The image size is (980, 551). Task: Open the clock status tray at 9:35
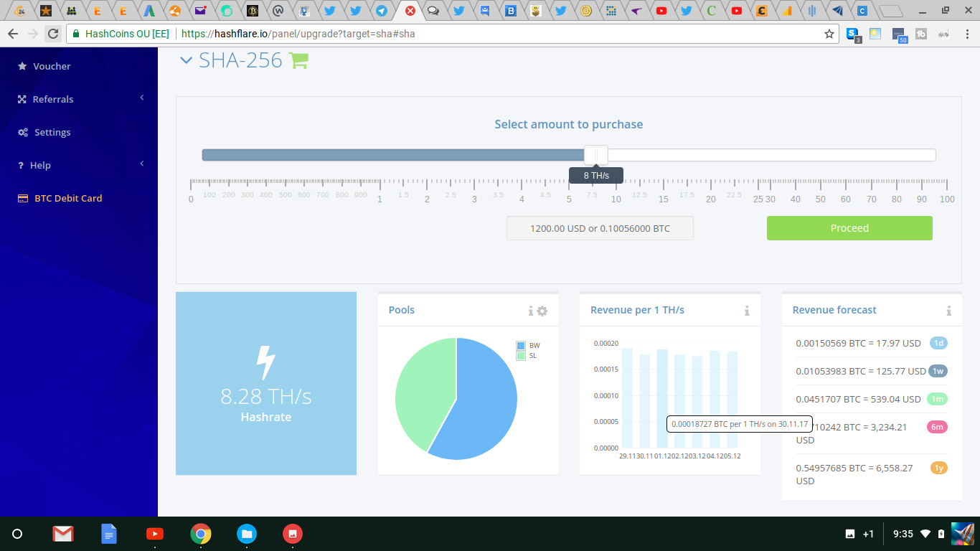pos(903,534)
